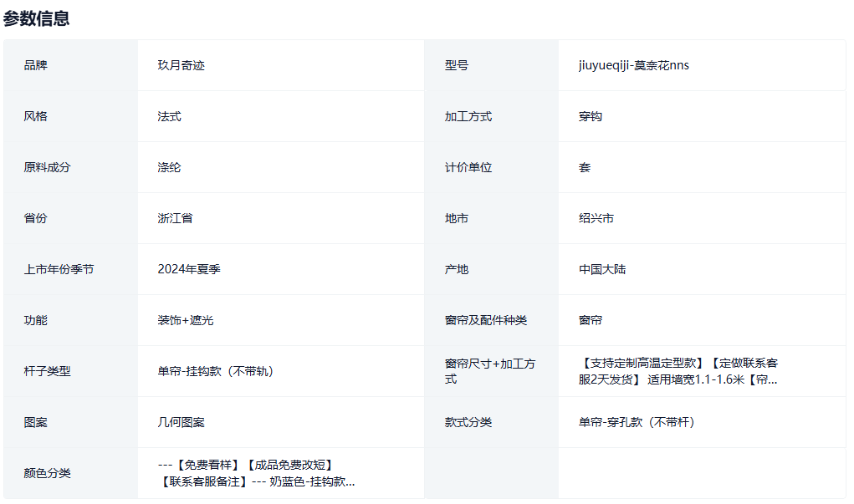Click the 原料成分 label cell
This screenshot has height=504, width=854.
tap(47, 167)
